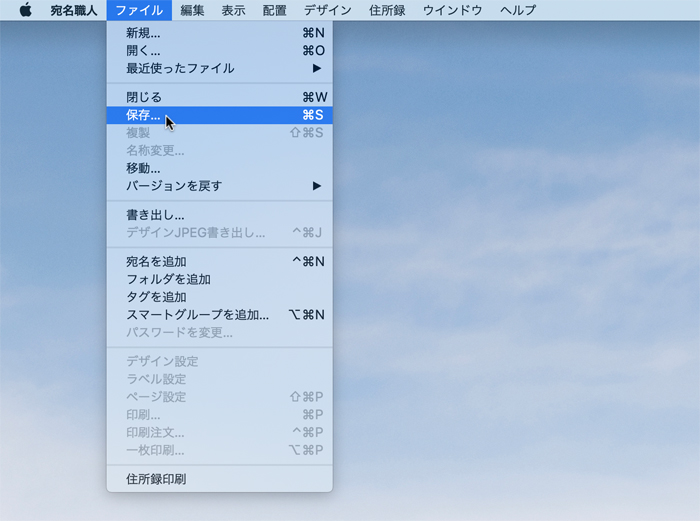Choose the 移動... menu item

click(x=143, y=168)
